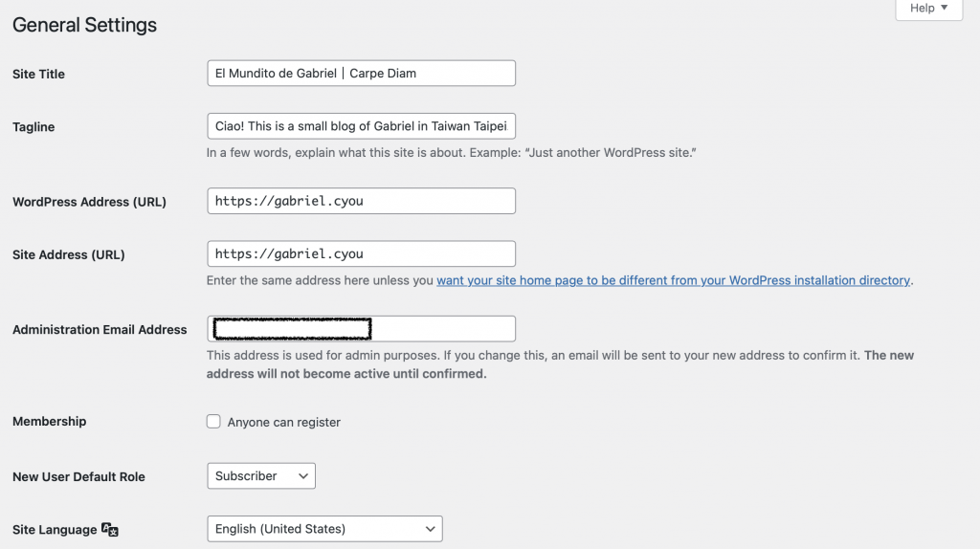This screenshot has height=549, width=980.
Task: Click the Site Language label text
Action: tap(55, 530)
